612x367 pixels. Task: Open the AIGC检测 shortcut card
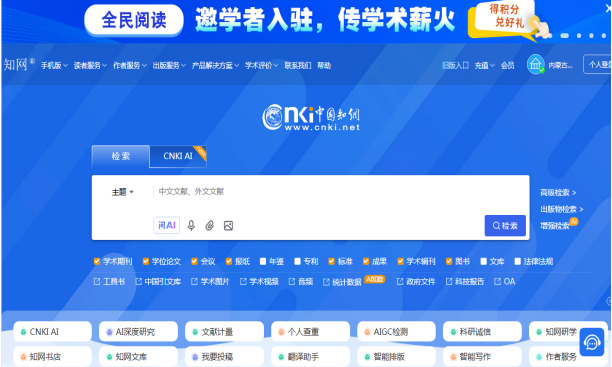pos(397,331)
